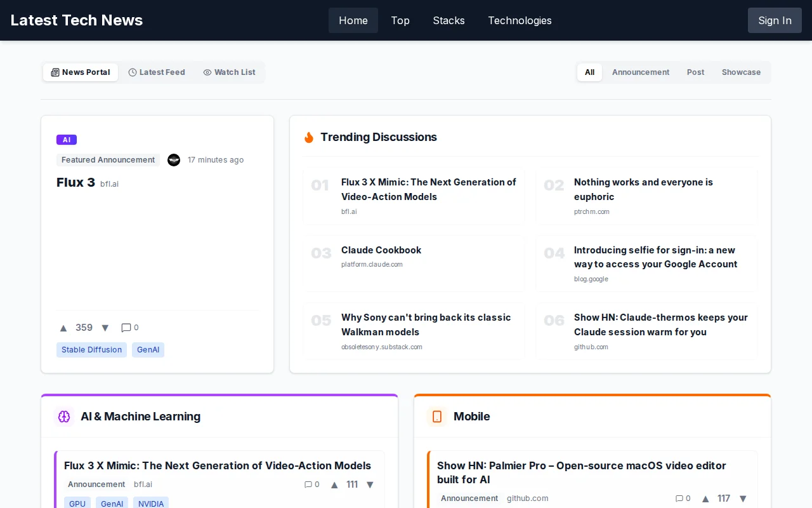
Task: Upvote the Flux 3 featured announcement
Action: 63,328
